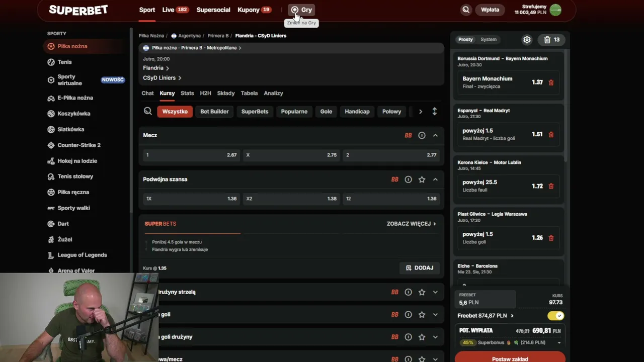Click the expand/collapse all markets icon
Screen dimensions: 644x362
pyautogui.click(x=435, y=111)
